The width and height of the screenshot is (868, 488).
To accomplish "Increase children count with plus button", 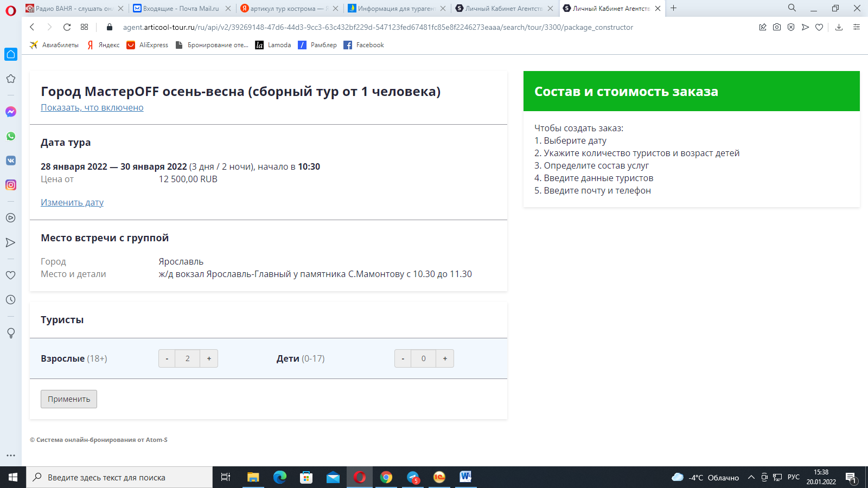I will (445, 358).
